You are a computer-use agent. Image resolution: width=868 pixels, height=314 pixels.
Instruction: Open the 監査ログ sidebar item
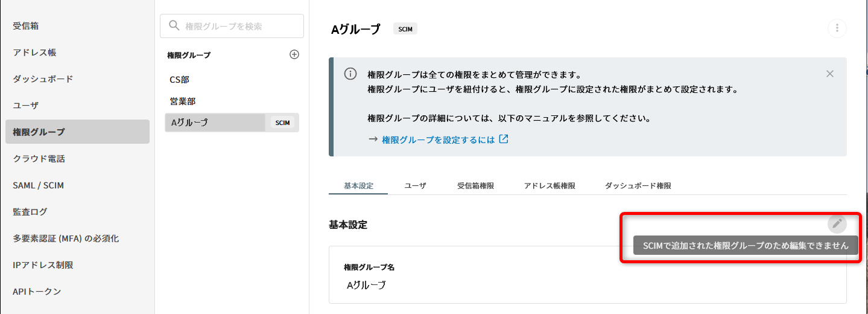point(30,212)
